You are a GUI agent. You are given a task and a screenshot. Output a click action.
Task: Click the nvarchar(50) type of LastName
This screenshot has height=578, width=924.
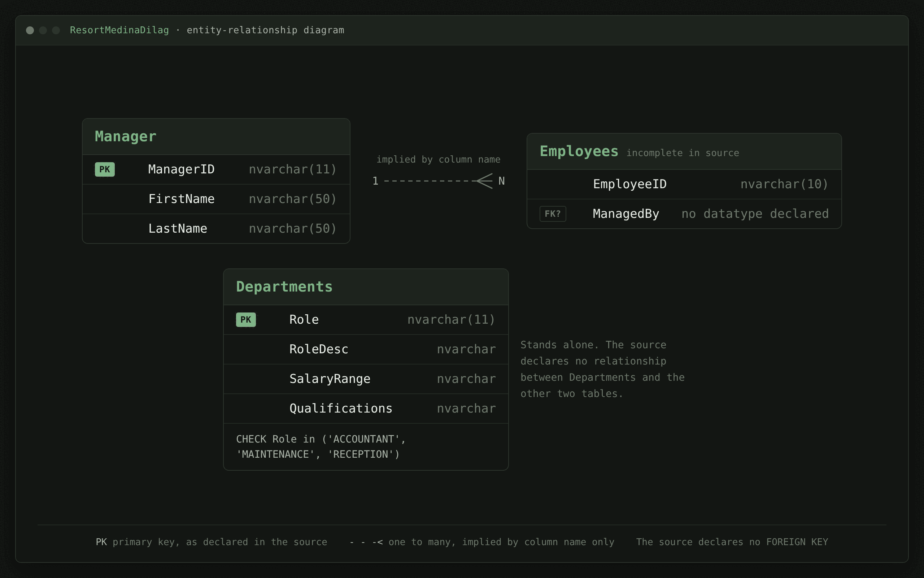coord(292,229)
